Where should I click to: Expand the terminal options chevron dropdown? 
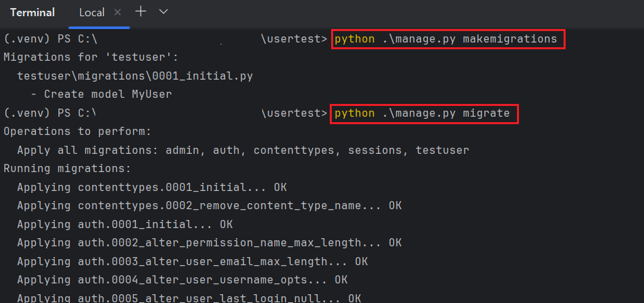[163, 11]
